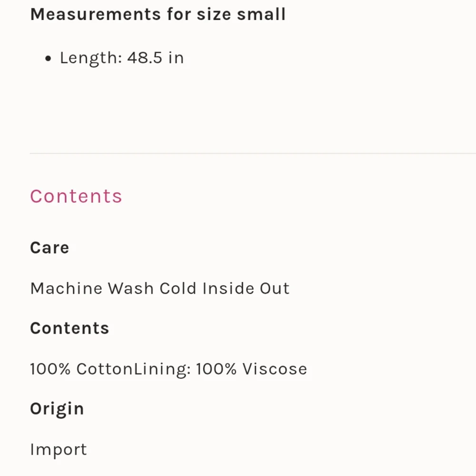
Task: Click the bold Care label
Action: pos(50,248)
